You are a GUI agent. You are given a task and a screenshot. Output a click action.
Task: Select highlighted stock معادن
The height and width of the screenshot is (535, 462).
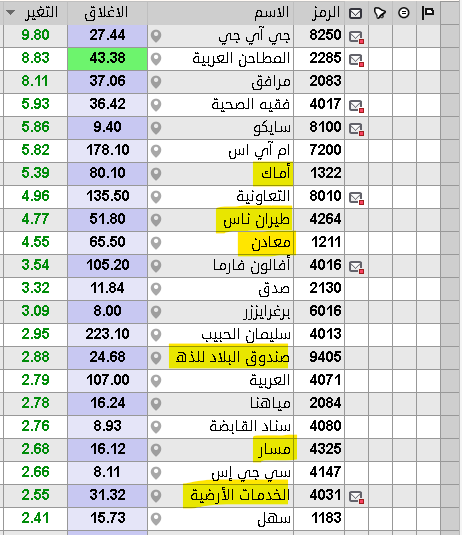point(271,243)
